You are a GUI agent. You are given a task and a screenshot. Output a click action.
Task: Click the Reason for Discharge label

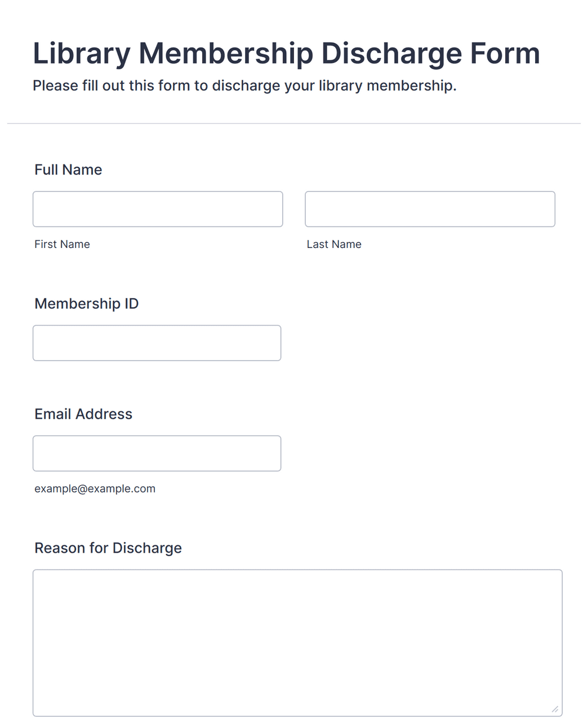108,548
